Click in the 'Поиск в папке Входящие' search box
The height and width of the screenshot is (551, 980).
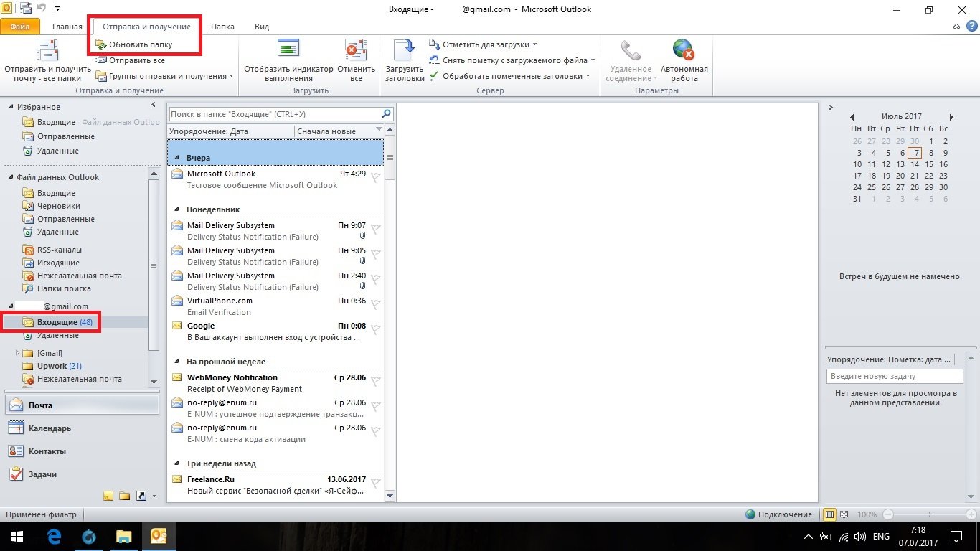click(274, 114)
